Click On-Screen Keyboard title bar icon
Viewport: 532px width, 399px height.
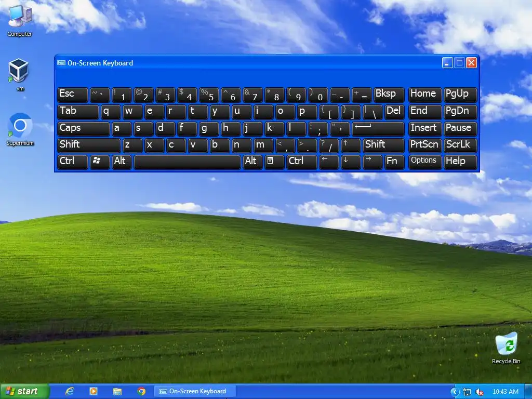pos(61,63)
